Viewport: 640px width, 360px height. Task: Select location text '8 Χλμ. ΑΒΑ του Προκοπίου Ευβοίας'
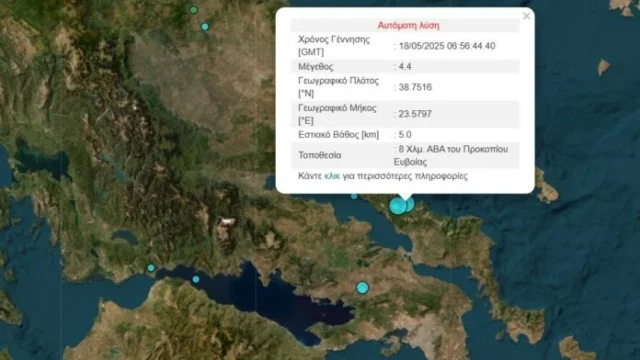pos(451,156)
